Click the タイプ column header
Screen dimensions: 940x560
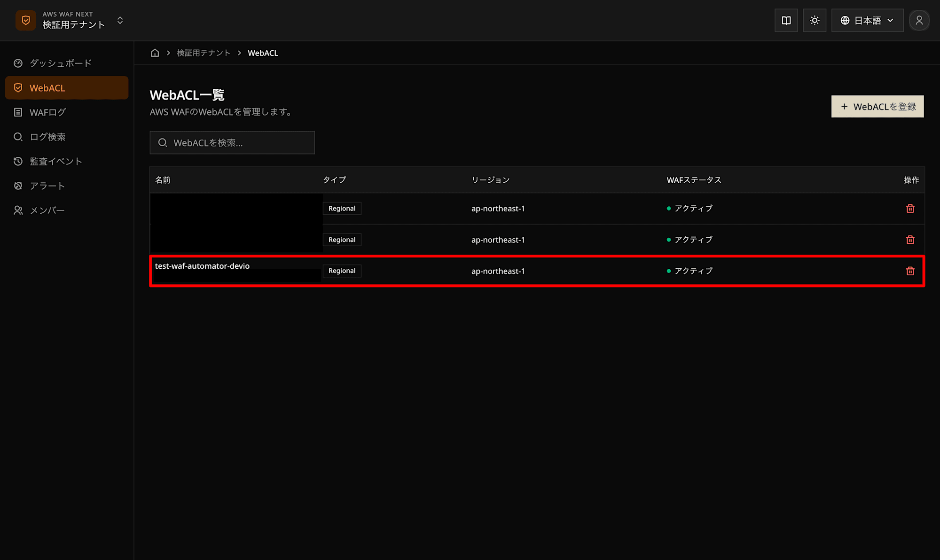point(334,180)
